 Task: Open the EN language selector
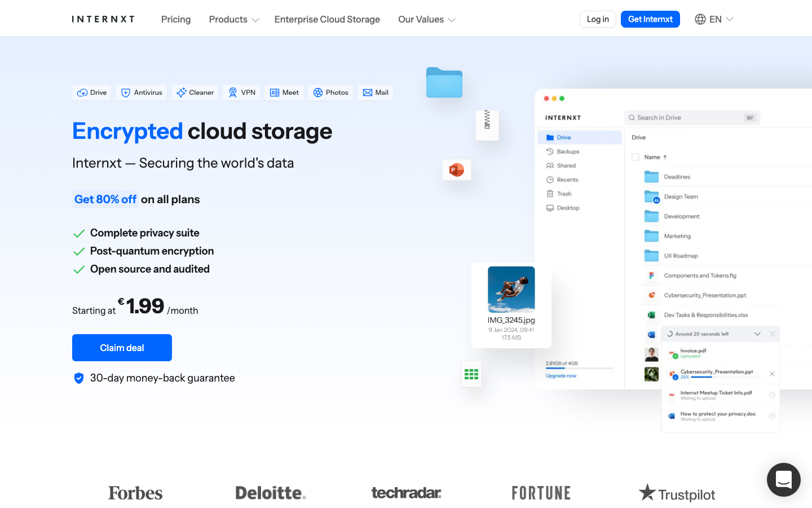pos(714,19)
